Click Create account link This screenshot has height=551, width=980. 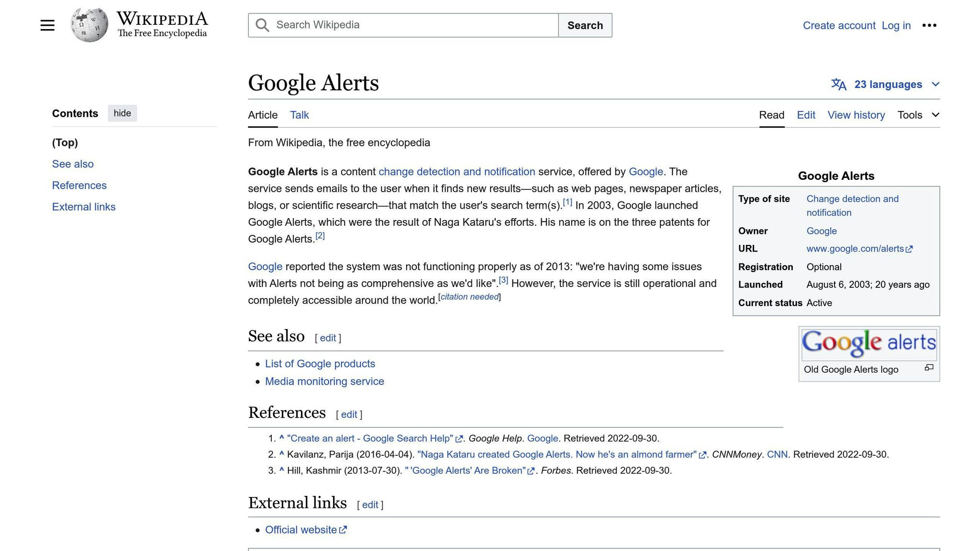(839, 26)
